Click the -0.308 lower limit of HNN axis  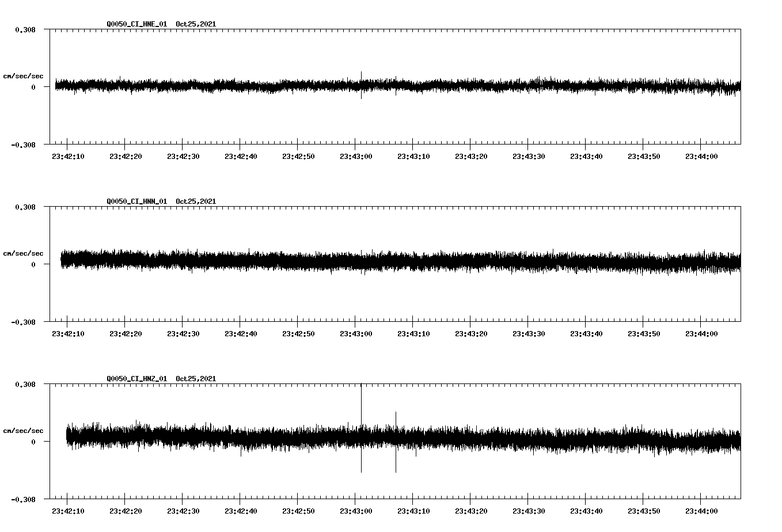[23, 322]
